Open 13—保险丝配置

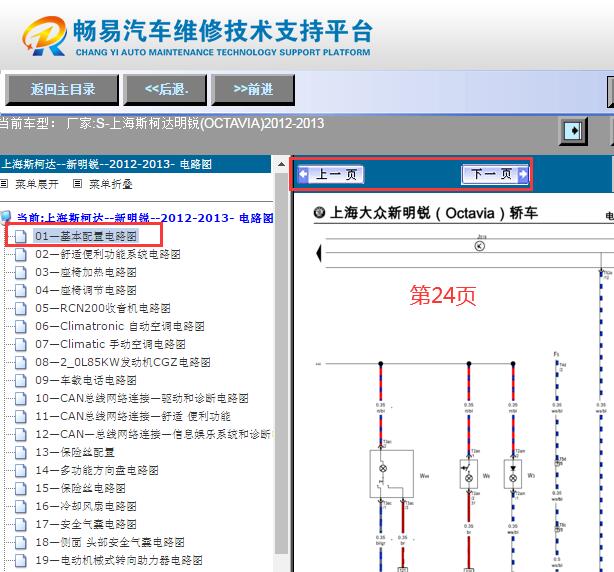coord(75,452)
